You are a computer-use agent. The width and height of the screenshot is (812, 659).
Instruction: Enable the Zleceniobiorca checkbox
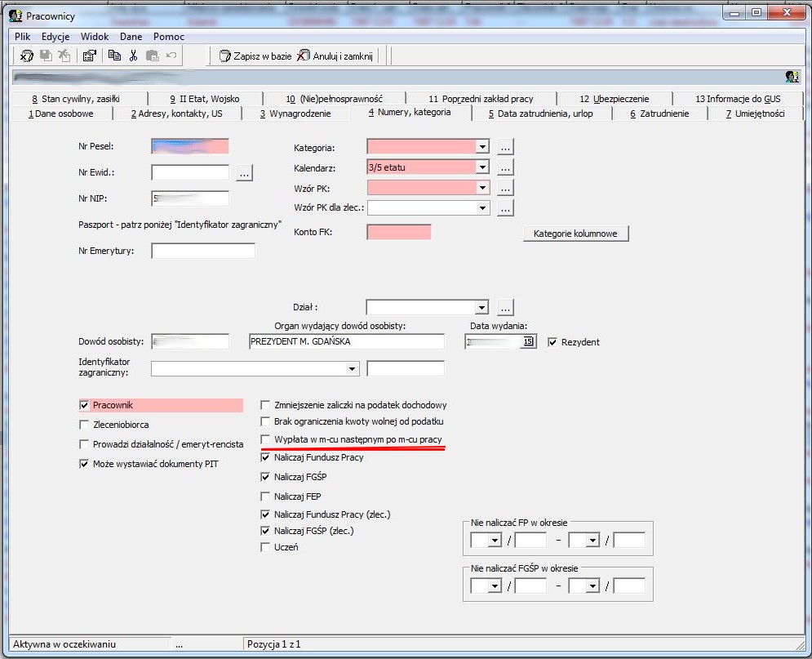84,425
